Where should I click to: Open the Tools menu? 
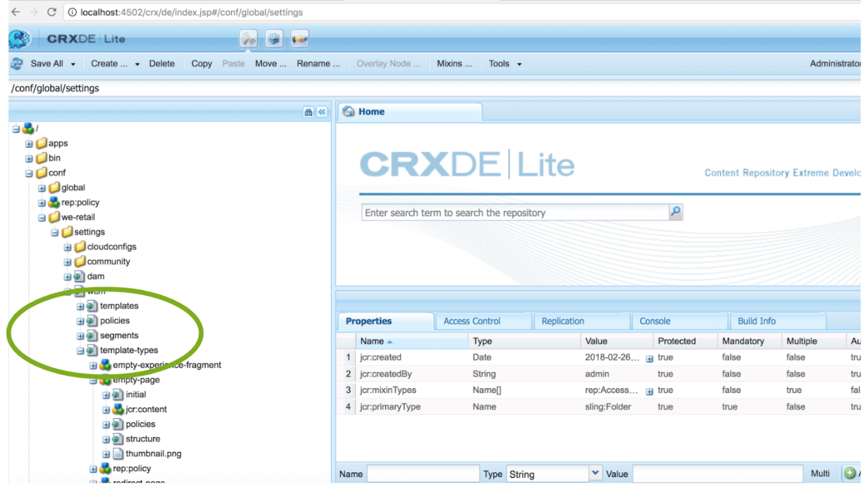pos(505,64)
